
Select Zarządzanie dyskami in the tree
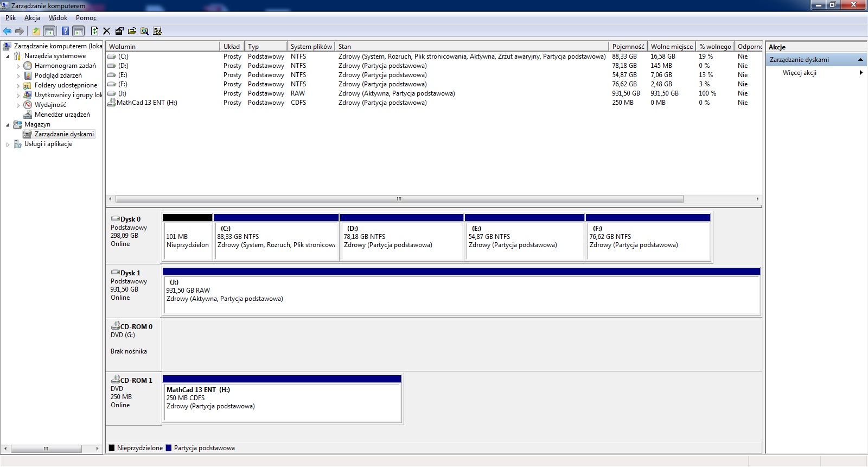pos(64,134)
